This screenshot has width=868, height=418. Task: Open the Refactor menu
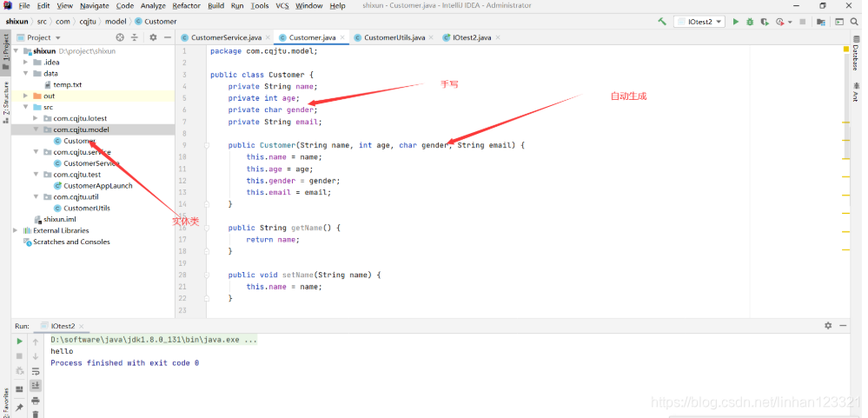coord(187,5)
